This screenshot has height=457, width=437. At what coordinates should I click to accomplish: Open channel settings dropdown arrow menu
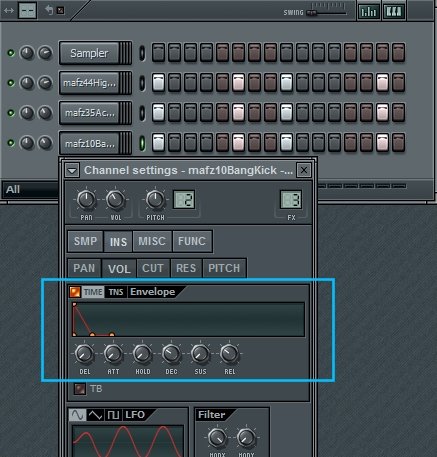click(x=72, y=170)
